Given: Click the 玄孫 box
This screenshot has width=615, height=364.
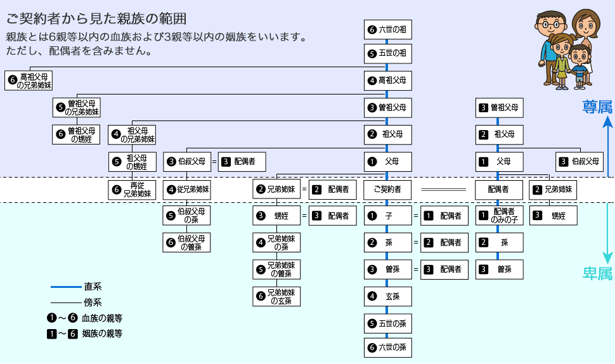Looking at the screenshot, I should tap(387, 296).
